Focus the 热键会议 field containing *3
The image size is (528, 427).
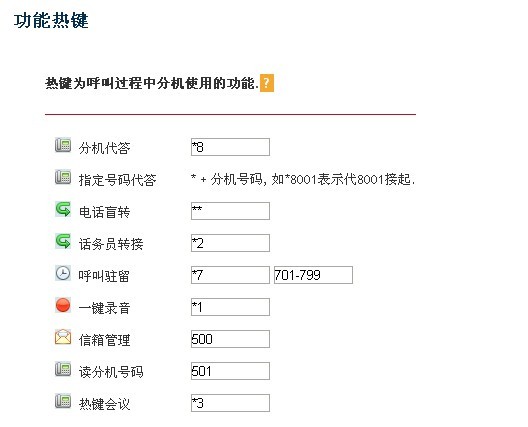pyautogui.click(x=230, y=403)
